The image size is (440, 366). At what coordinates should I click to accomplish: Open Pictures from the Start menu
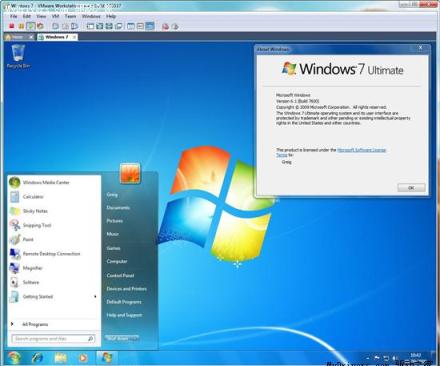pos(115,221)
